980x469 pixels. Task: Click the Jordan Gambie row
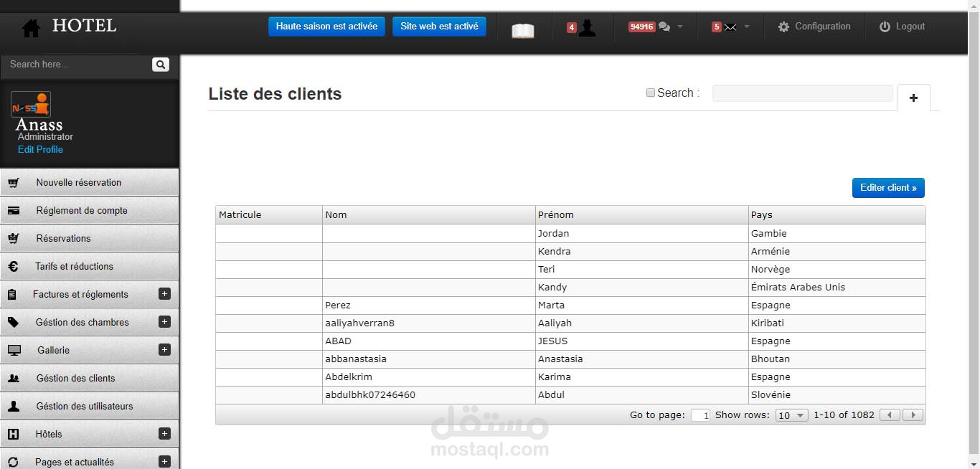(570, 234)
